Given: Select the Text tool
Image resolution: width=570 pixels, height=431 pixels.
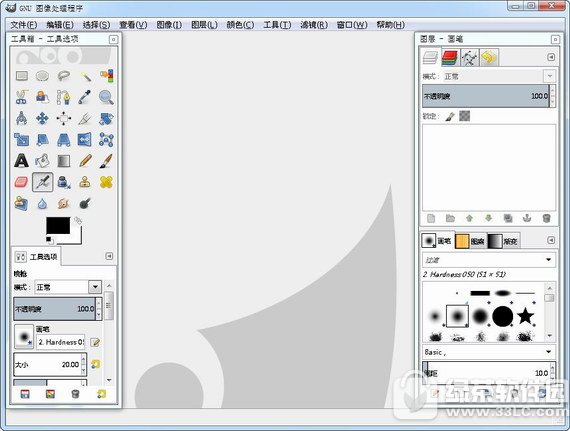Looking at the screenshot, I should [21, 161].
